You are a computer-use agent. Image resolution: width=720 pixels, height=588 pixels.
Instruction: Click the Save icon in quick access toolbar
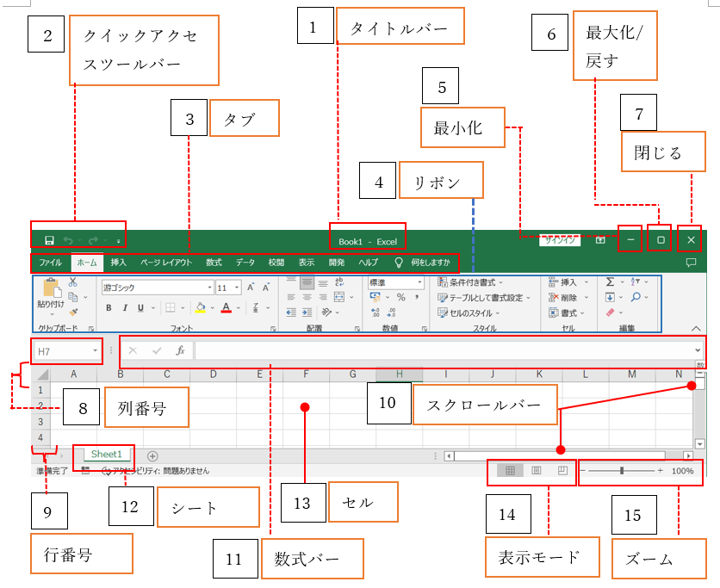pos(49,241)
